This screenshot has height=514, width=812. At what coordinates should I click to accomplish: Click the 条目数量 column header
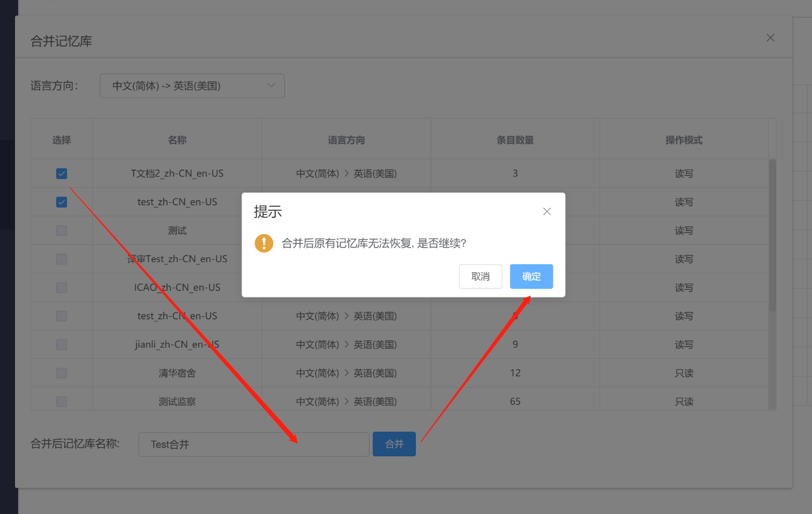point(515,140)
